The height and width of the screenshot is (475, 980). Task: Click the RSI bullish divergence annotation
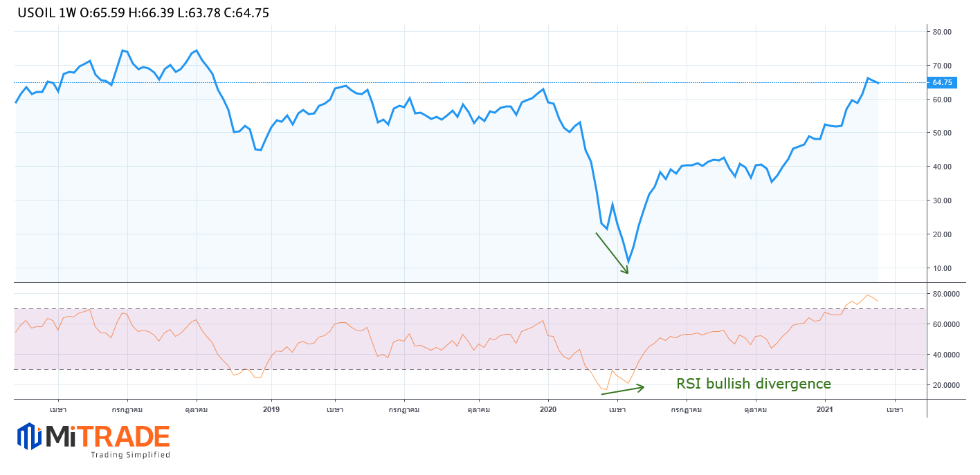tap(753, 384)
